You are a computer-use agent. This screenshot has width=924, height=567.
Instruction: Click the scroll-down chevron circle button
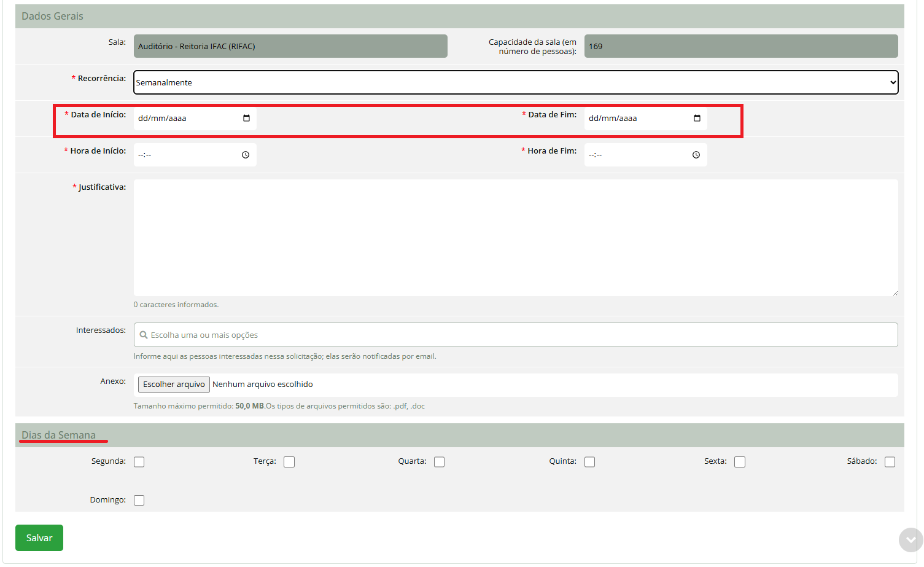click(910, 540)
